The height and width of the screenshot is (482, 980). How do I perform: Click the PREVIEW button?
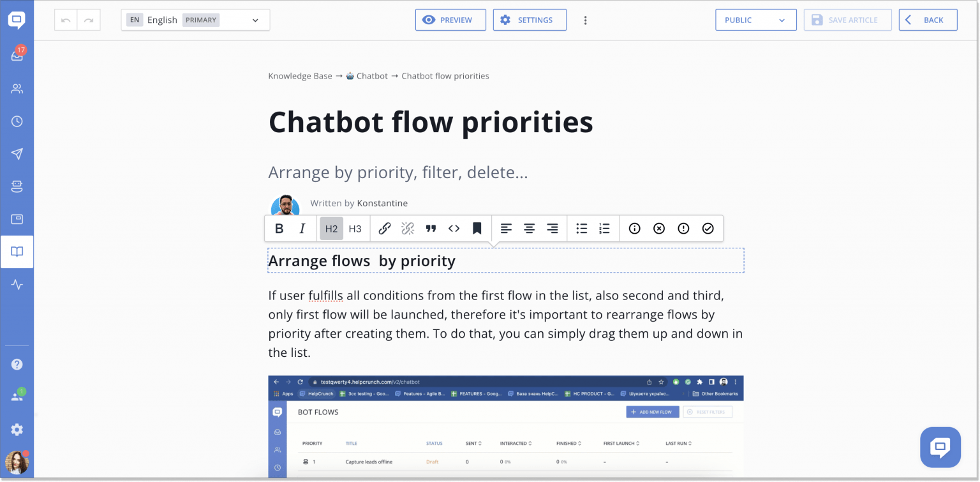[450, 19]
